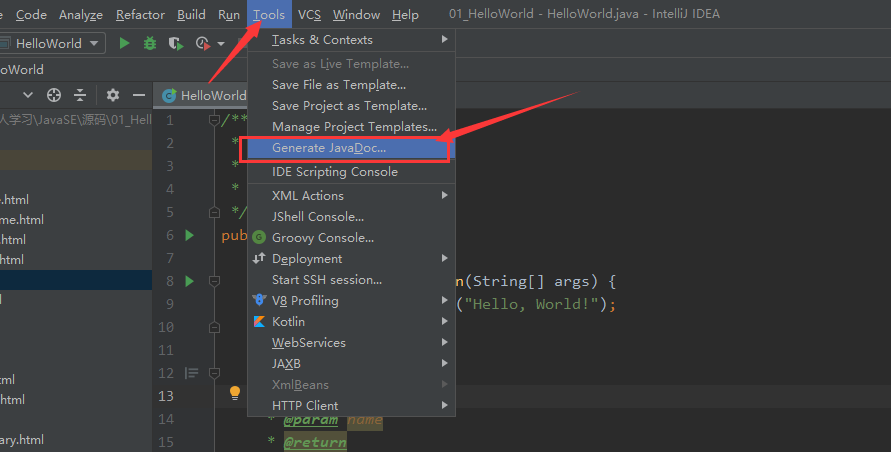This screenshot has height=452, width=891.
Task: Click the Profiler run icon
Action: [202, 43]
